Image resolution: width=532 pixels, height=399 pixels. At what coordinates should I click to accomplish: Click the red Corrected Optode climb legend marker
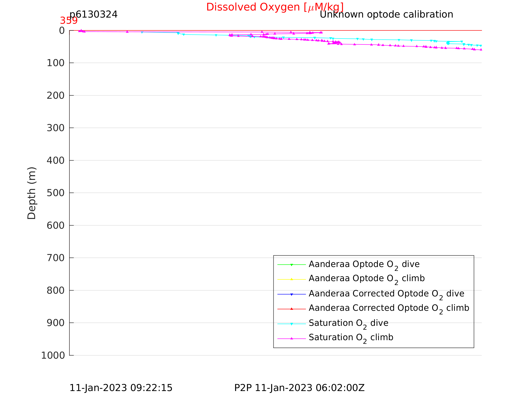click(291, 309)
